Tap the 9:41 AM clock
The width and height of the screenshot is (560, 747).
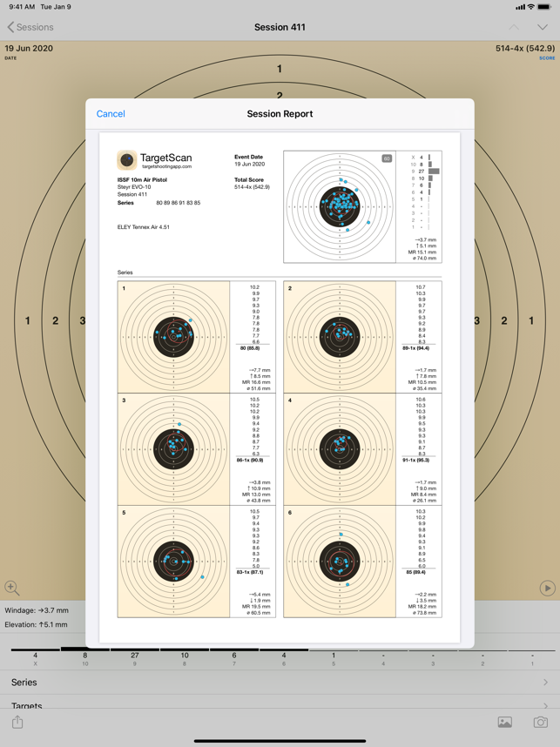22,7
